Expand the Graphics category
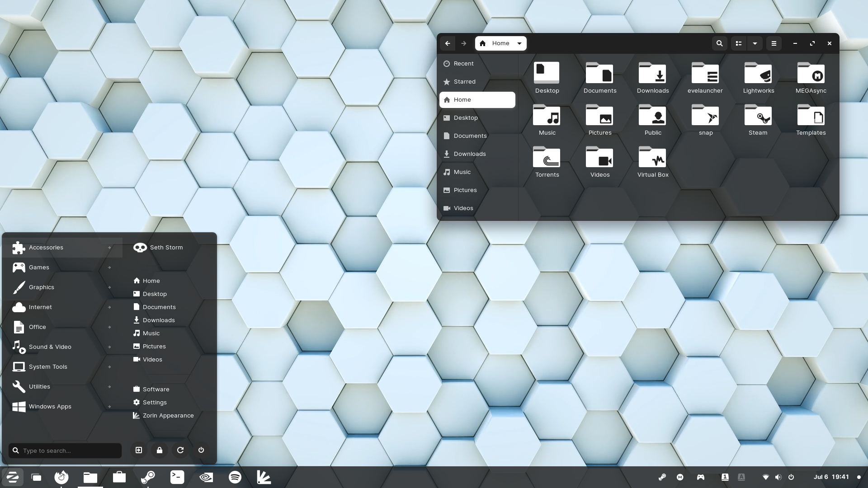868x488 pixels. point(62,287)
